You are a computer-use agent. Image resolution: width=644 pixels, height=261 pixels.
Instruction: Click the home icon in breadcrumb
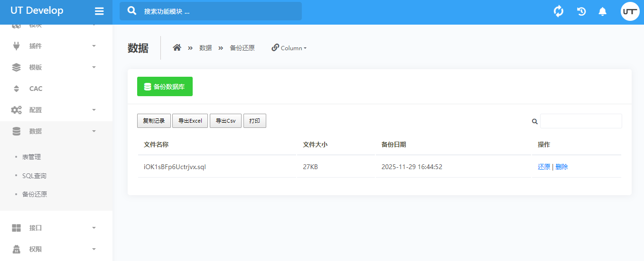(x=177, y=48)
